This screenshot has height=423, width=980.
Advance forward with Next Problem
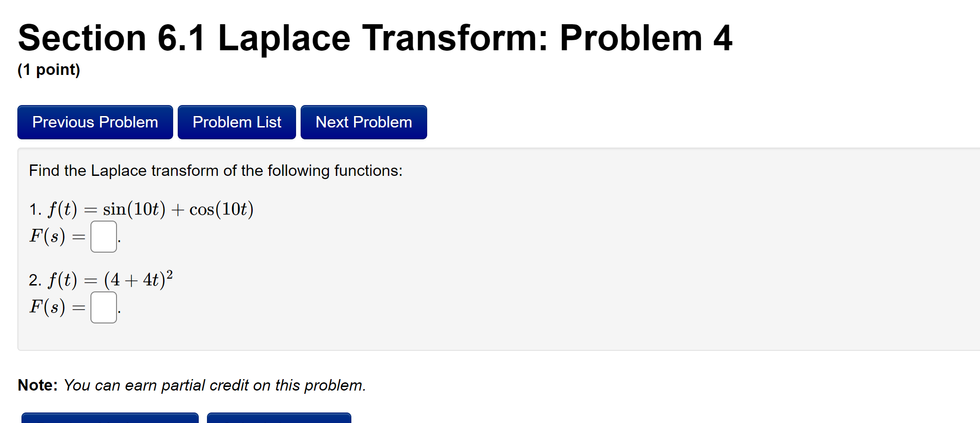pyautogui.click(x=363, y=122)
